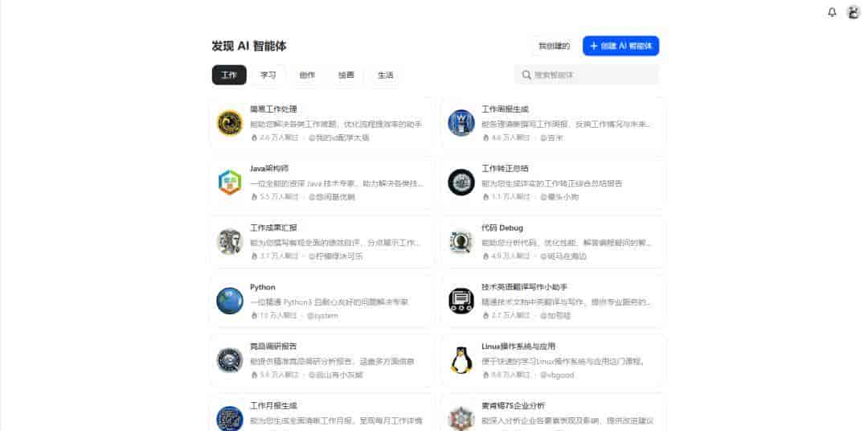Click the 工作周报生成 blue avatar
This screenshot has height=431, width=868.
click(461, 123)
